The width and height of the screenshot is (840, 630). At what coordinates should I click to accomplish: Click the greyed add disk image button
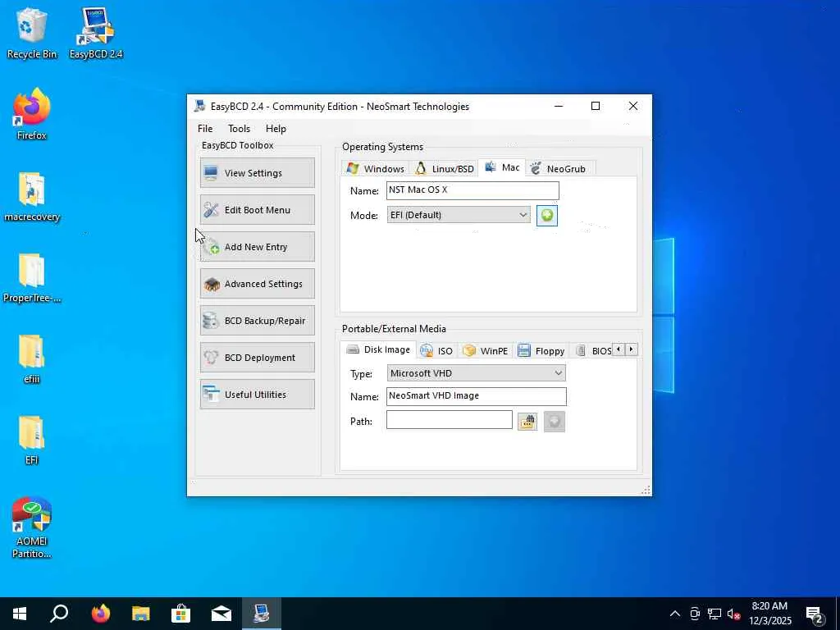click(554, 422)
